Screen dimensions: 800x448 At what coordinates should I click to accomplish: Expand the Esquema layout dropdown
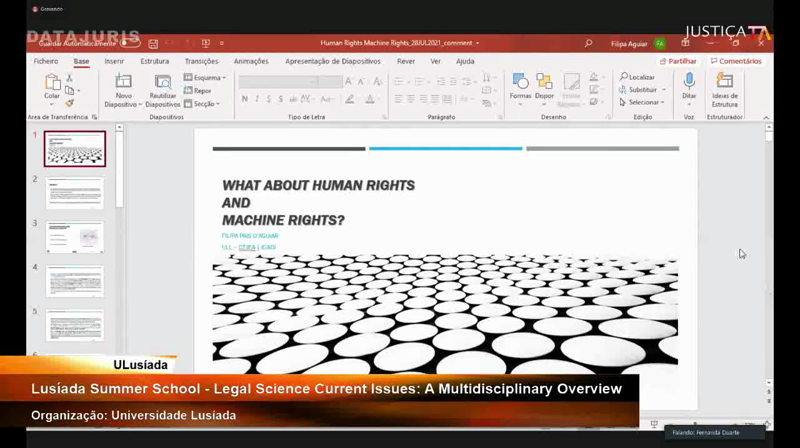pyautogui.click(x=206, y=77)
